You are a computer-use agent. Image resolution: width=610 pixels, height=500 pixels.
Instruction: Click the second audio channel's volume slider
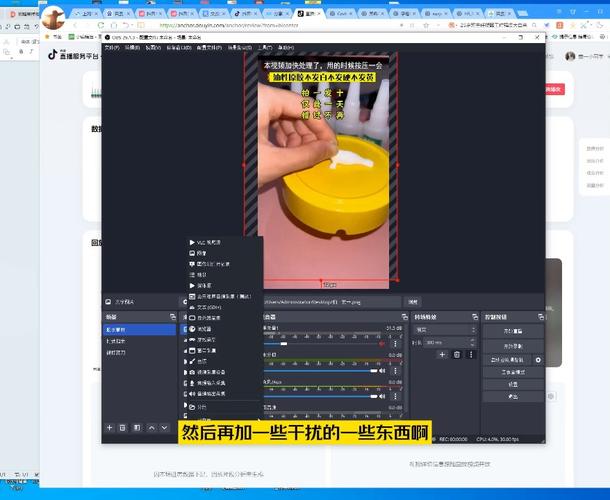point(320,370)
